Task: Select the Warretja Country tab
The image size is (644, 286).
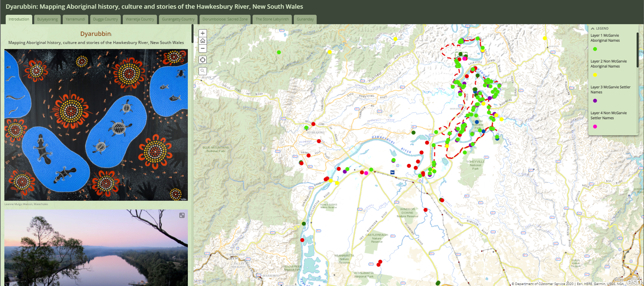Action: (140, 19)
